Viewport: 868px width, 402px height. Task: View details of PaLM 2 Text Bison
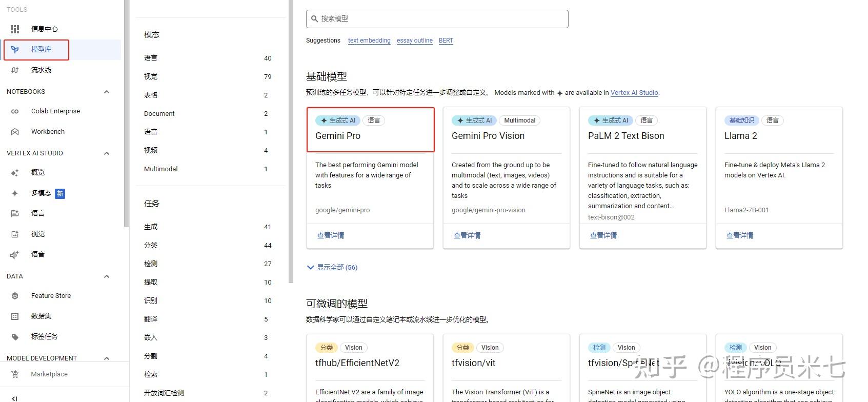[x=603, y=236]
